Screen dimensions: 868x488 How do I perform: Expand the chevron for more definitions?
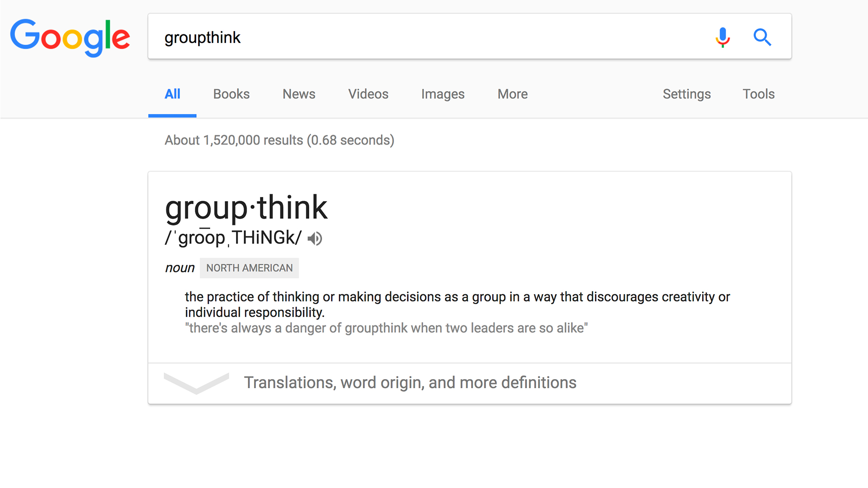(x=196, y=383)
